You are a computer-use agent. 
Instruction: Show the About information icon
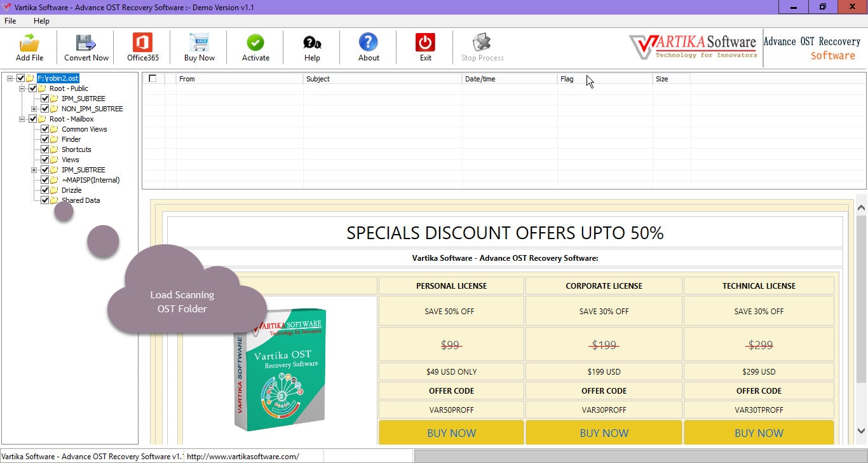(x=369, y=43)
